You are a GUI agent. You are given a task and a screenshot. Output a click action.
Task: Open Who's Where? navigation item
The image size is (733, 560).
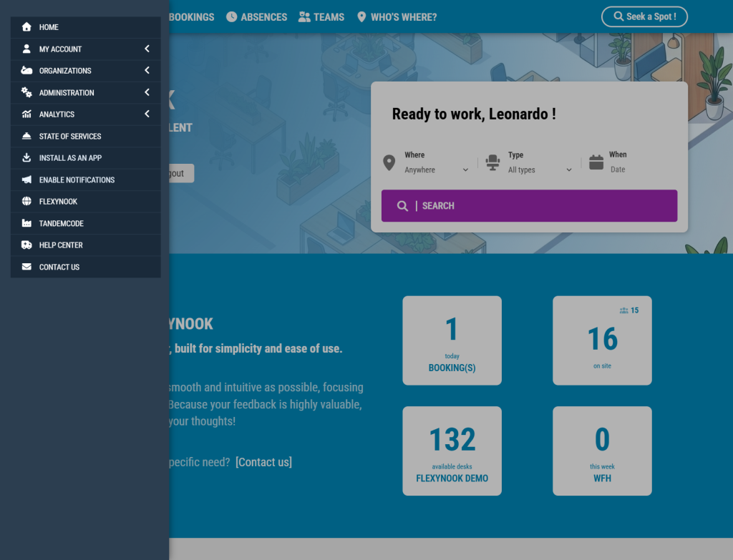pyautogui.click(x=397, y=17)
